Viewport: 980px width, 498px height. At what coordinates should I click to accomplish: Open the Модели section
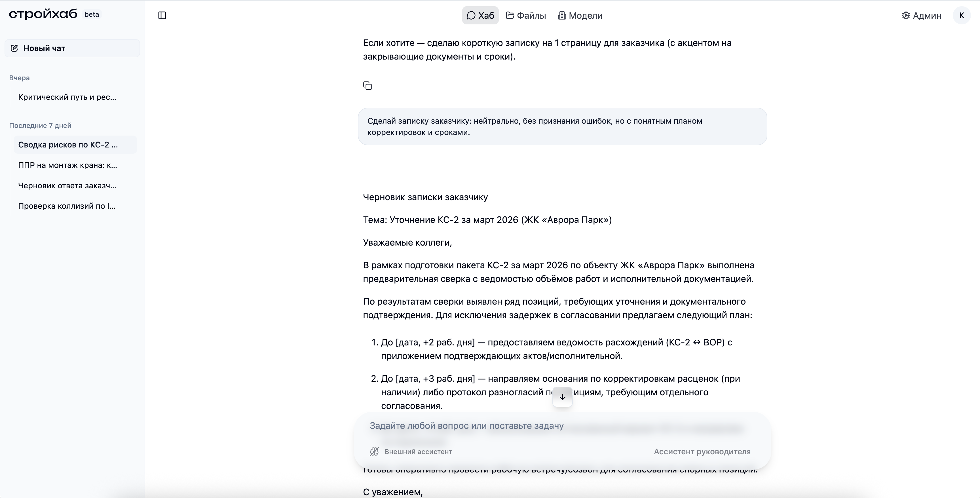(x=579, y=16)
